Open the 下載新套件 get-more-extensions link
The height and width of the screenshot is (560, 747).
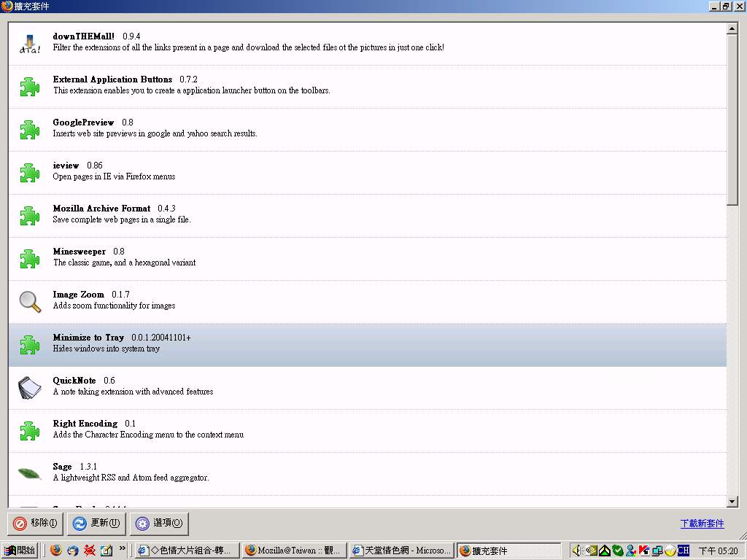point(703,524)
